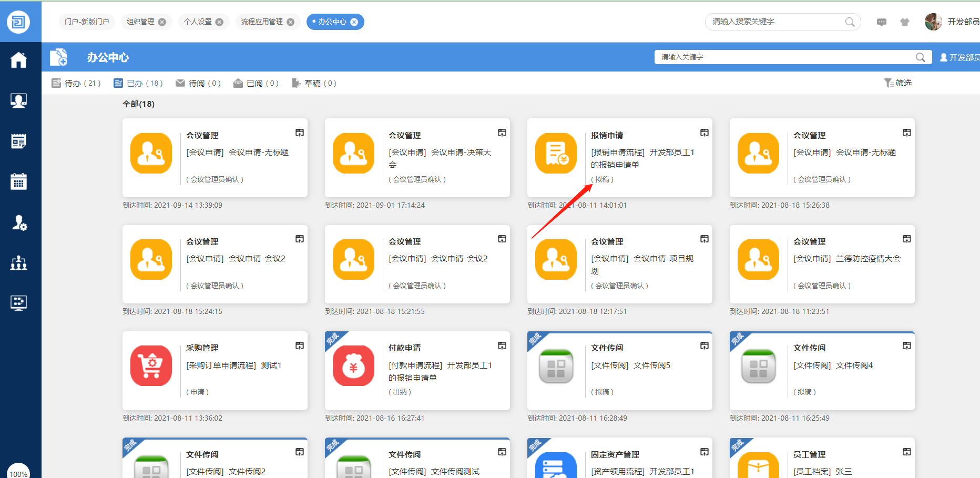Click the theme shirt icon in header
Viewport: 980px width, 478px height.
coord(905,22)
